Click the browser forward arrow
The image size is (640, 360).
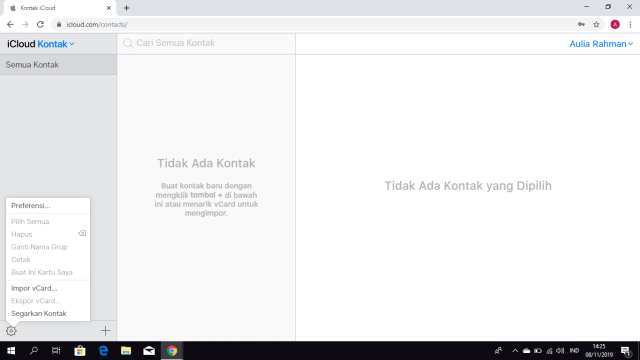click(x=25, y=24)
